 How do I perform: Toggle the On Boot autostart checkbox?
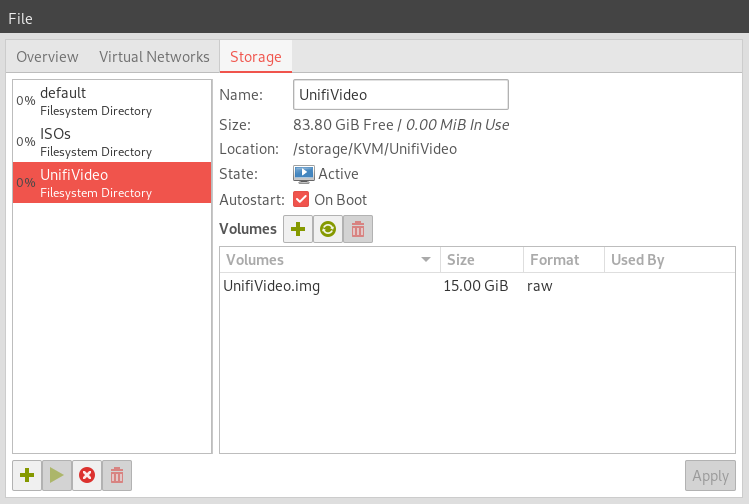click(301, 199)
